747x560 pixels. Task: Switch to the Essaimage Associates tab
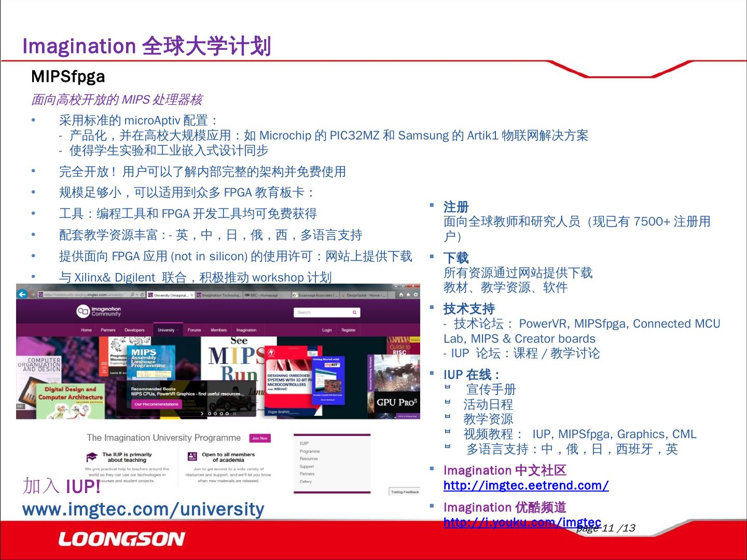[315, 295]
